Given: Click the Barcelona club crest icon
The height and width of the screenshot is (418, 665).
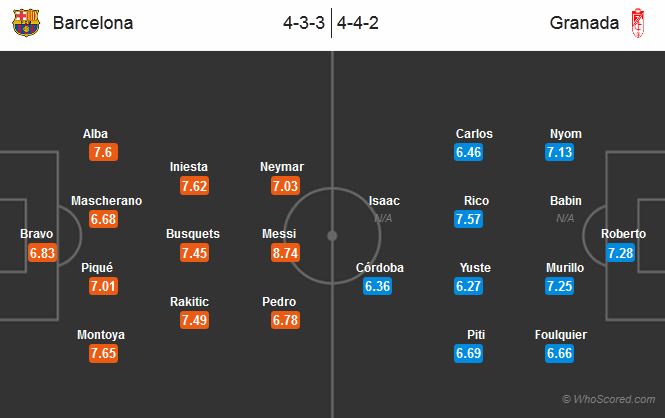Looking at the screenshot, I should (x=26, y=22).
